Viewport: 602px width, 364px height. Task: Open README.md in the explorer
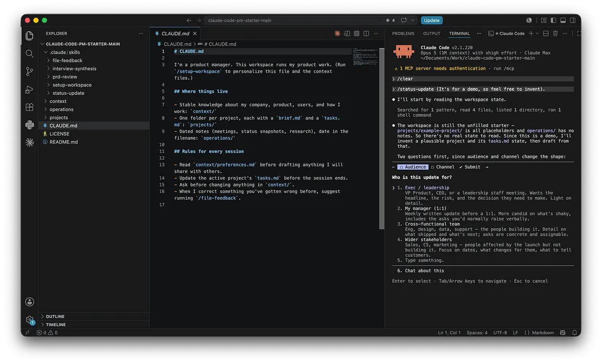coord(63,142)
